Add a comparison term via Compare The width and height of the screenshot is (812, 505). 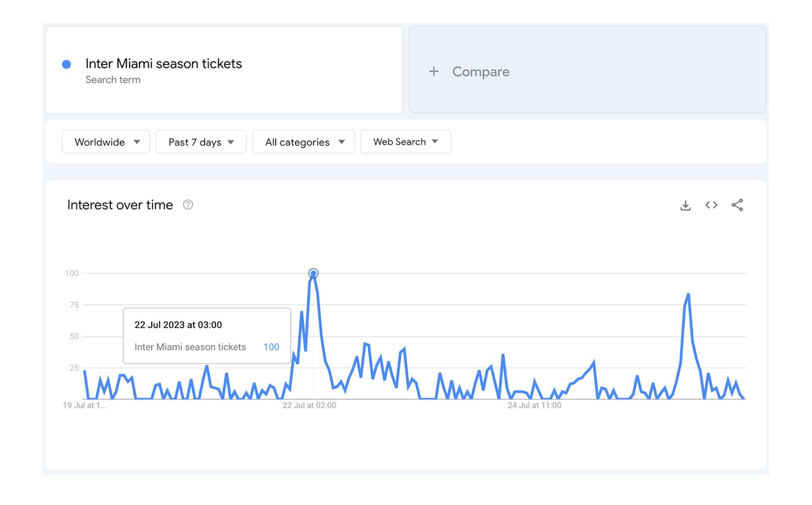point(480,71)
